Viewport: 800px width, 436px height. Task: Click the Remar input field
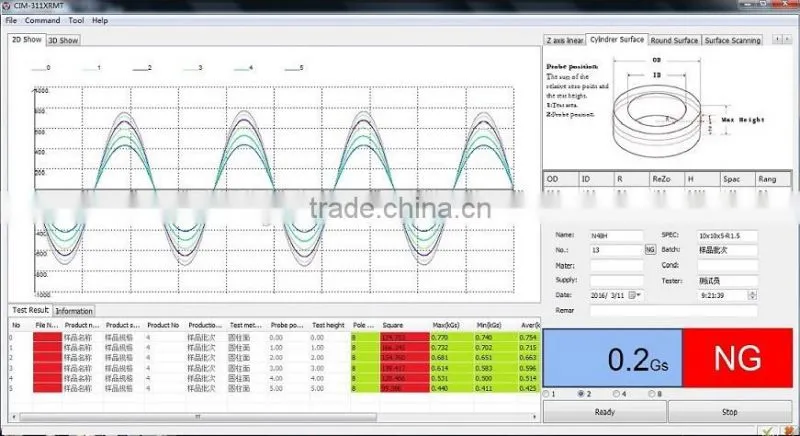click(673, 311)
